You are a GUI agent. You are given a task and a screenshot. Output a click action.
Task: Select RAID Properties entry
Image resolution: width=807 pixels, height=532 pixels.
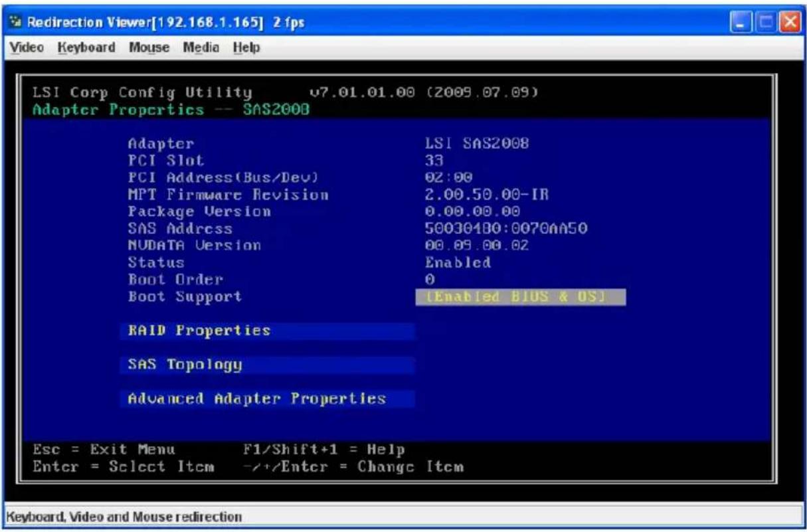pyautogui.click(x=268, y=331)
